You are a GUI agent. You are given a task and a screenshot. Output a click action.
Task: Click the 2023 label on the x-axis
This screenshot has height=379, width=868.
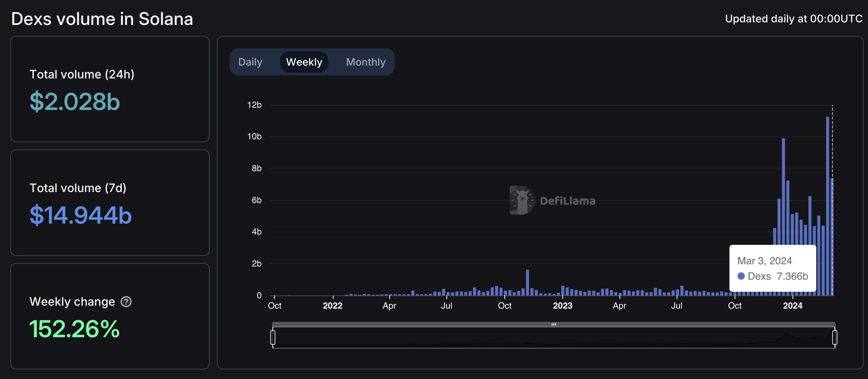click(562, 306)
